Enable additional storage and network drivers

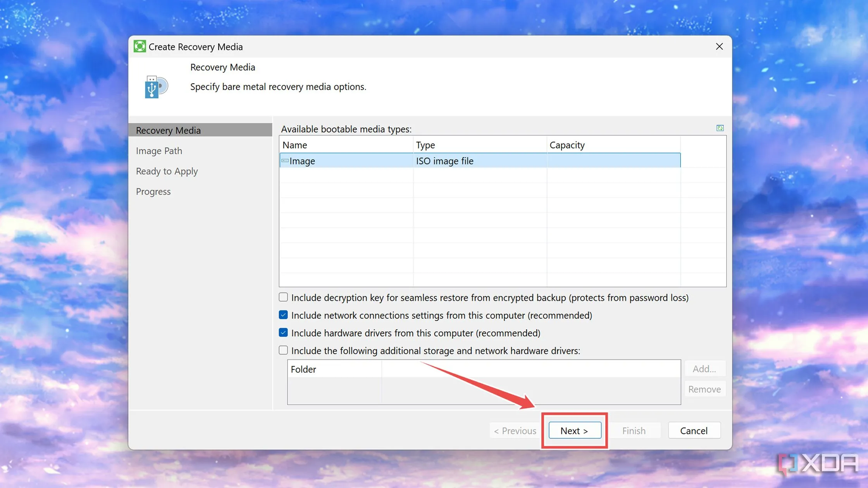pyautogui.click(x=283, y=351)
